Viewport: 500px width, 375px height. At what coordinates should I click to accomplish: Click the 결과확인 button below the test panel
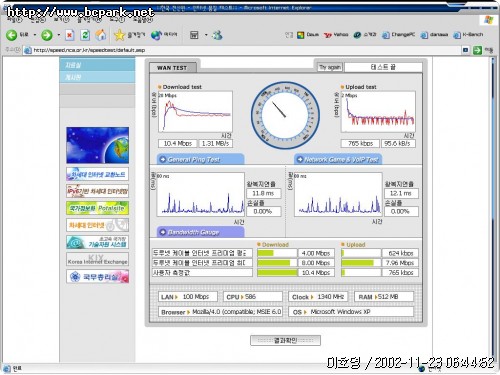(x=285, y=340)
